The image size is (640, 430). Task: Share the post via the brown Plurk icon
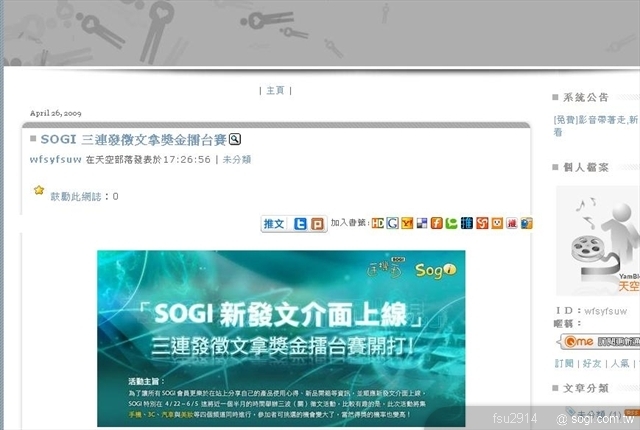tap(317, 224)
